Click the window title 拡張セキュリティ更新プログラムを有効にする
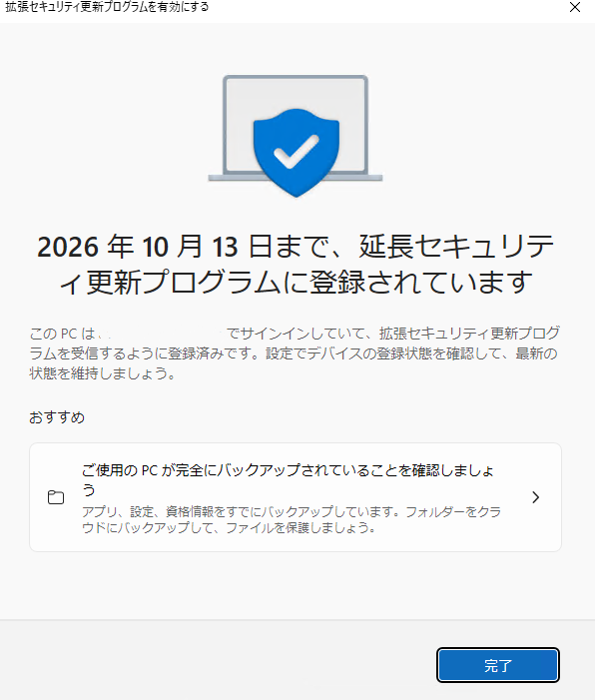595x700 pixels. tap(107, 7)
